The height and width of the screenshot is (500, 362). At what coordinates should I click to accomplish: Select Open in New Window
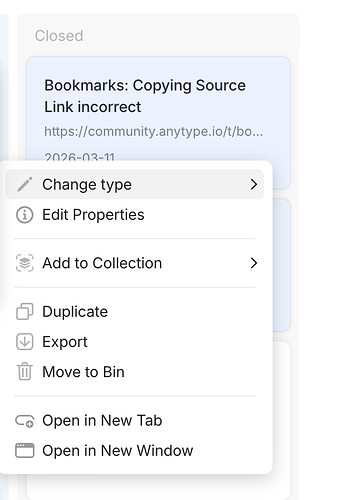click(x=135, y=451)
